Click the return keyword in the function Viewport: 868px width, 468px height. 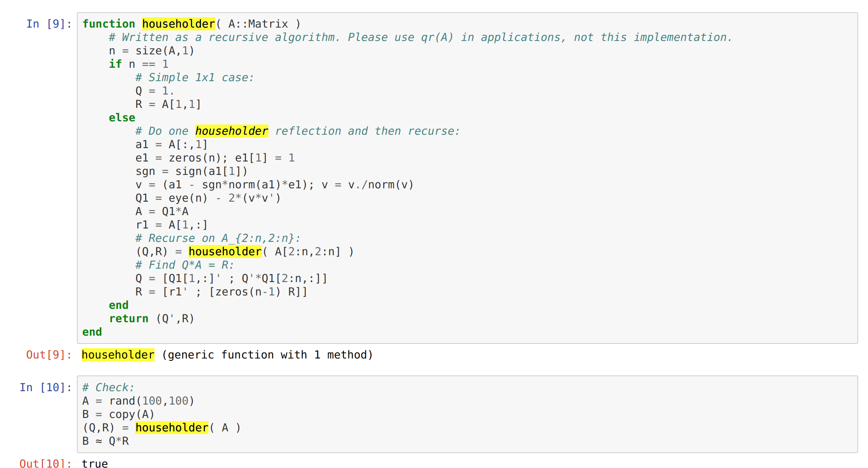[129, 319]
